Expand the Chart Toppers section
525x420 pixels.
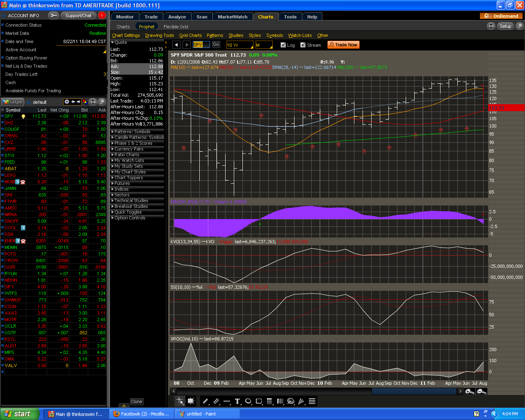click(x=137, y=178)
